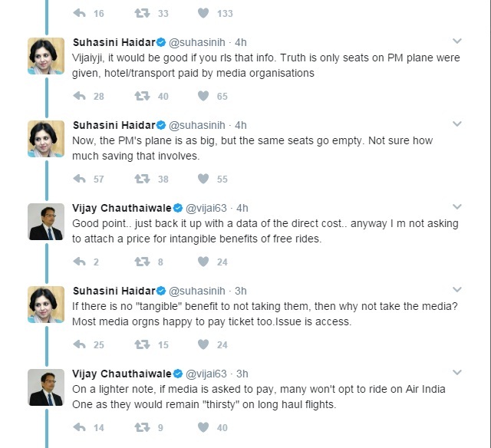Screen dimensions: 491x448
Task: Open the dropdown arrow on Vijay's 'thirsty' tweet
Action: click(x=457, y=373)
